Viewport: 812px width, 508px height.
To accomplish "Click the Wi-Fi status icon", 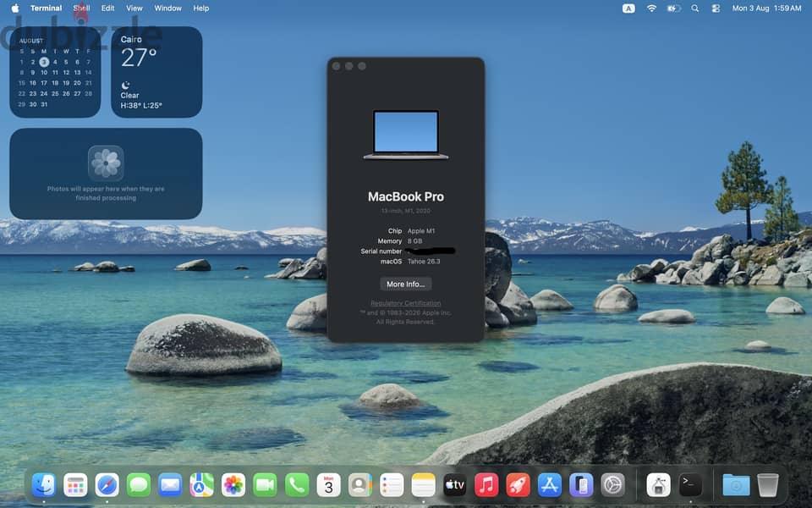I will [x=651, y=8].
